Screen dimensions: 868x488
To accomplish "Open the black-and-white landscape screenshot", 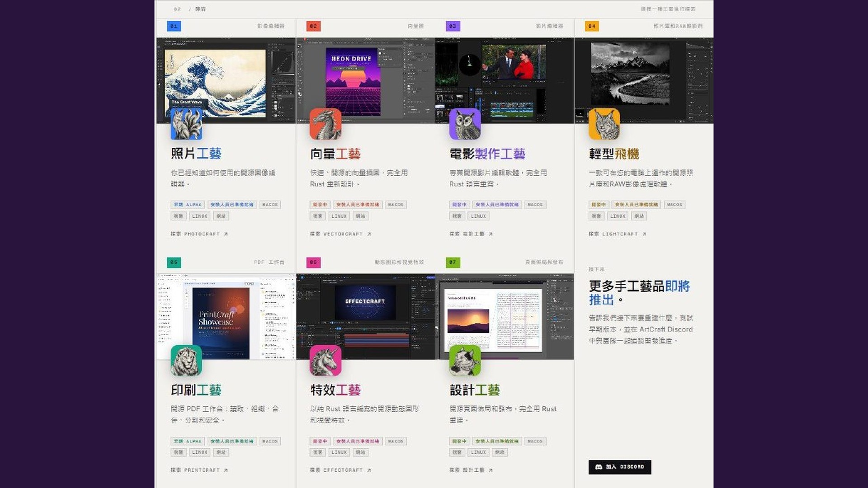I will (644, 80).
